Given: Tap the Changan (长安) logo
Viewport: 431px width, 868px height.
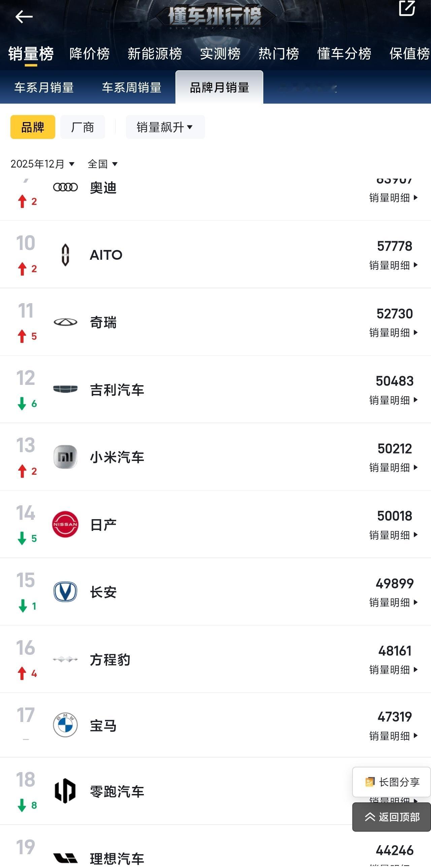Looking at the screenshot, I should [x=65, y=592].
